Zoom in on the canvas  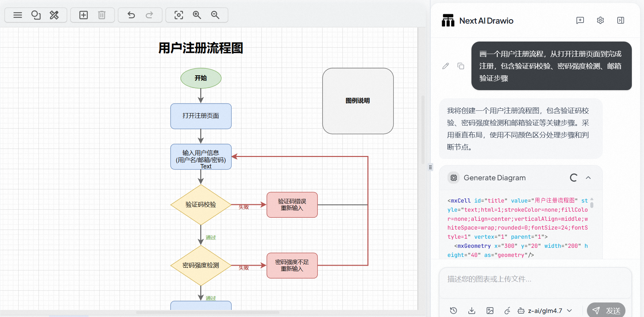(197, 15)
